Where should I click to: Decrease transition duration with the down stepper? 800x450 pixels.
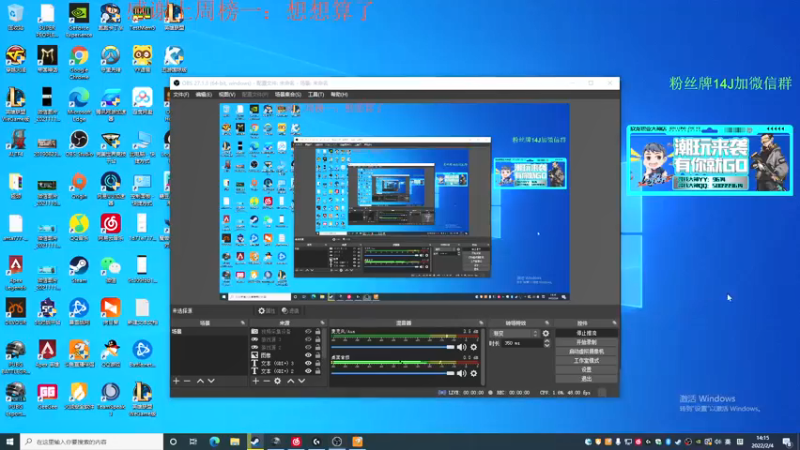547,346
